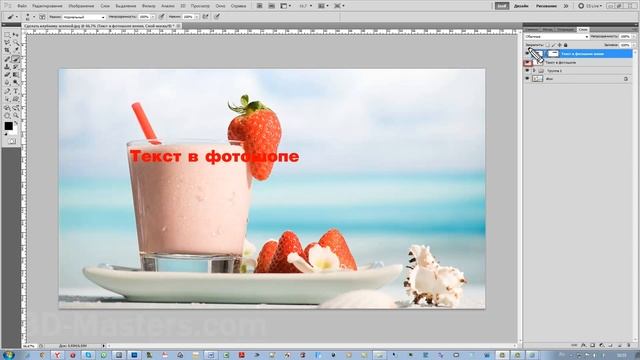Viewport: 640px width, 360px height.
Task: Select the Brush tool in toolbox
Action: (x=16, y=59)
